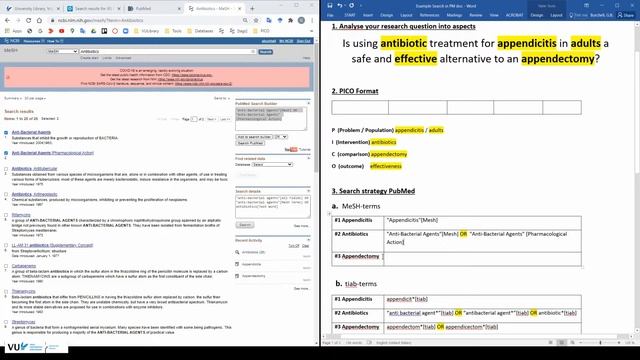Open the Find related data Database dropdown
The width and height of the screenshot is (640, 360).
pos(272,164)
